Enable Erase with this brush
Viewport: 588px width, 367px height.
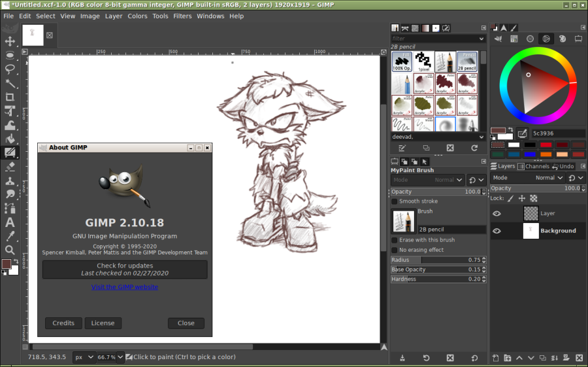(395, 240)
